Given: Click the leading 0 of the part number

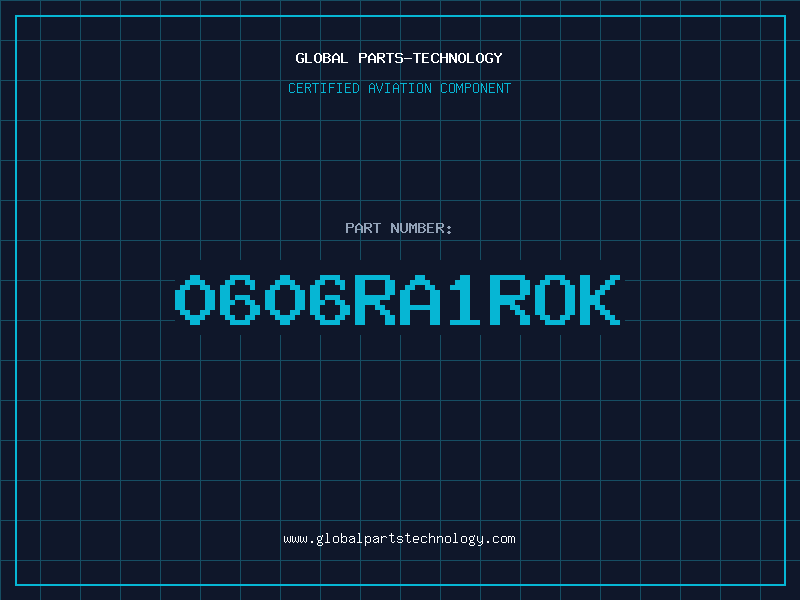Looking at the screenshot, I should point(195,300).
